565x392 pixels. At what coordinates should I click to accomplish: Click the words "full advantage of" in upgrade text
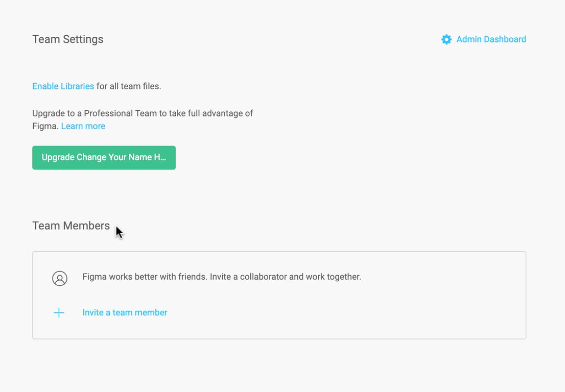(227, 113)
